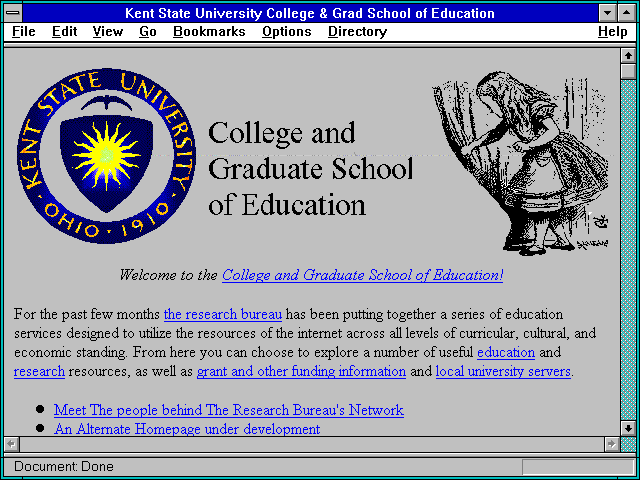Screen dimensions: 640x480
Task: Open the Help menu
Action: pos(612,31)
